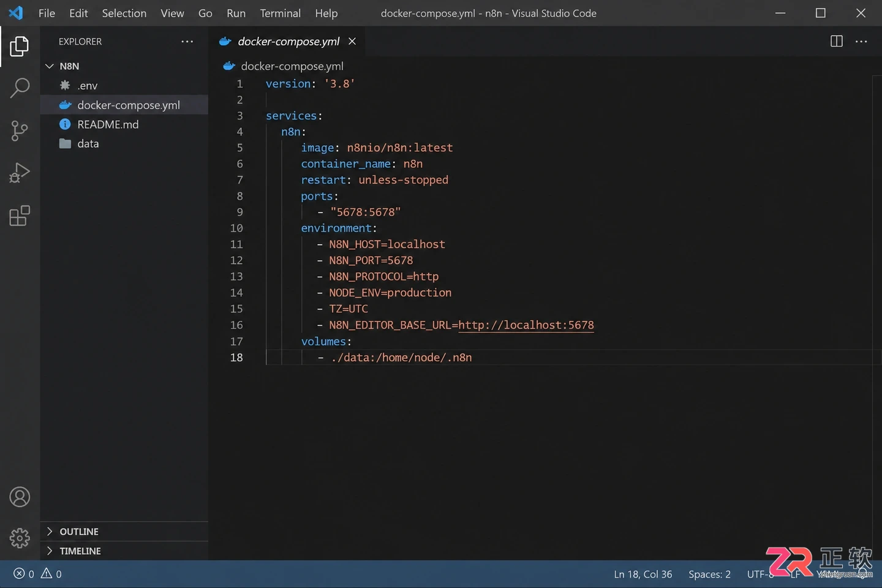Open the Edit menu

pyautogui.click(x=78, y=13)
